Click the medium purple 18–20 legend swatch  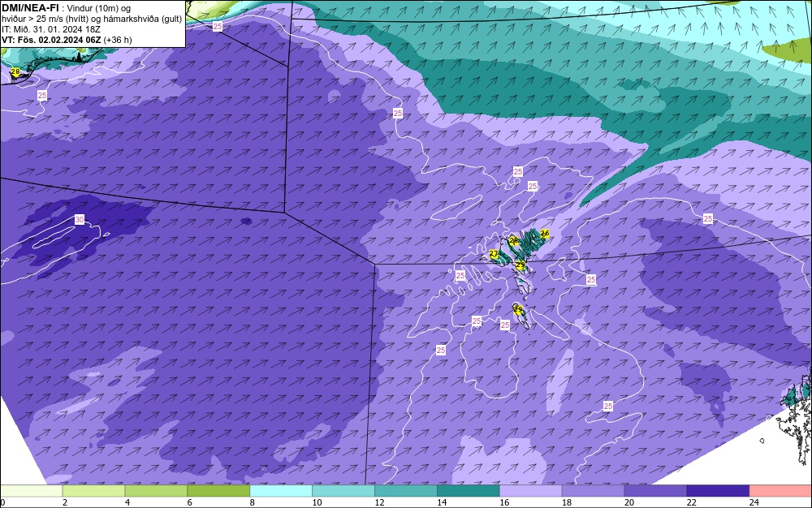(x=593, y=491)
